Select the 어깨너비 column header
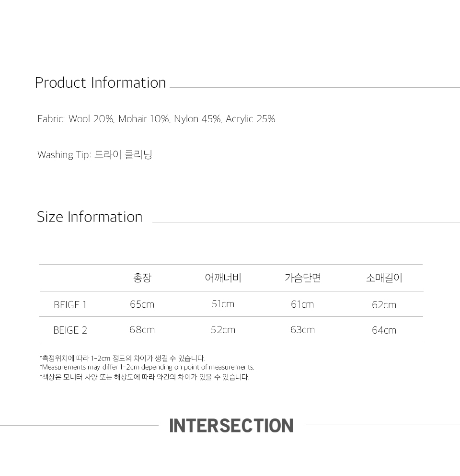Image resolution: width=460 pixels, height=476 pixels. (223, 278)
